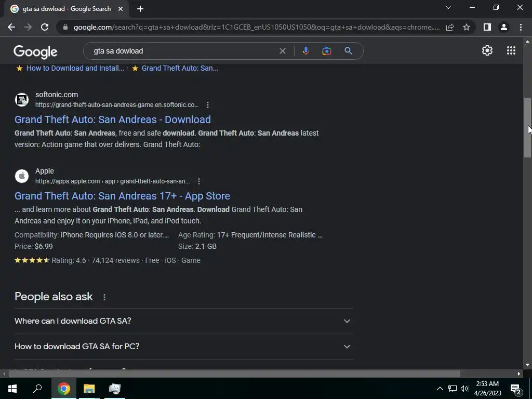Open the Windows Start menu
The height and width of the screenshot is (399, 532).
point(12,389)
